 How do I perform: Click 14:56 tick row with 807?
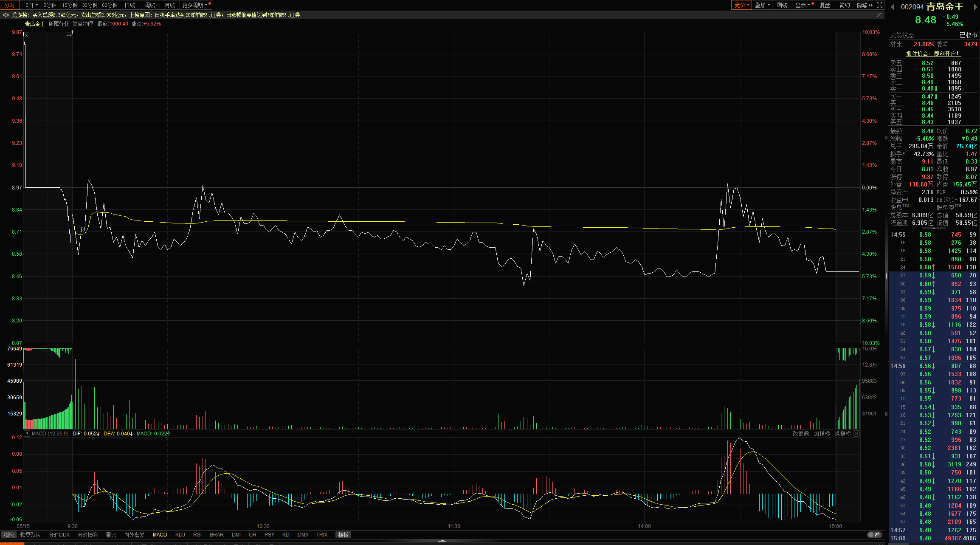click(x=933, y=366)
